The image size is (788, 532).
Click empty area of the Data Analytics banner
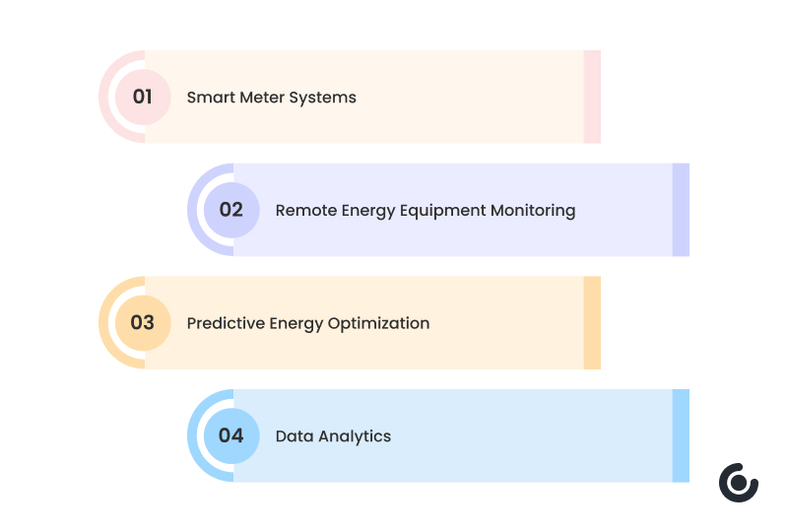[x=532, y=435]
